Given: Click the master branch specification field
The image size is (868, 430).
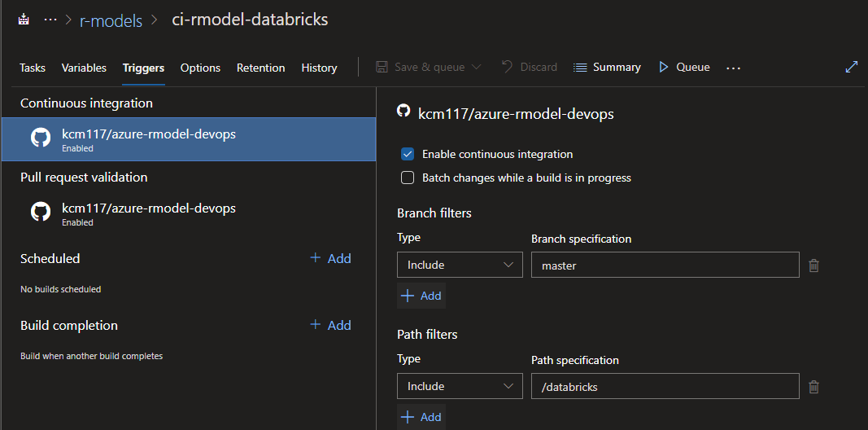Looking at the screenshot, I should click(665, 265).
